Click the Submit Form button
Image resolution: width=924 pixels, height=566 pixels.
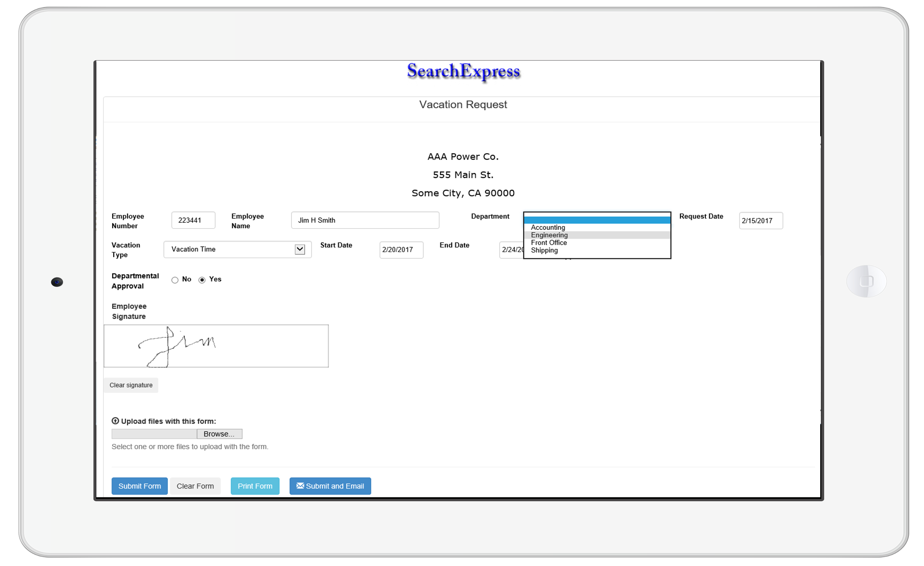139,486
